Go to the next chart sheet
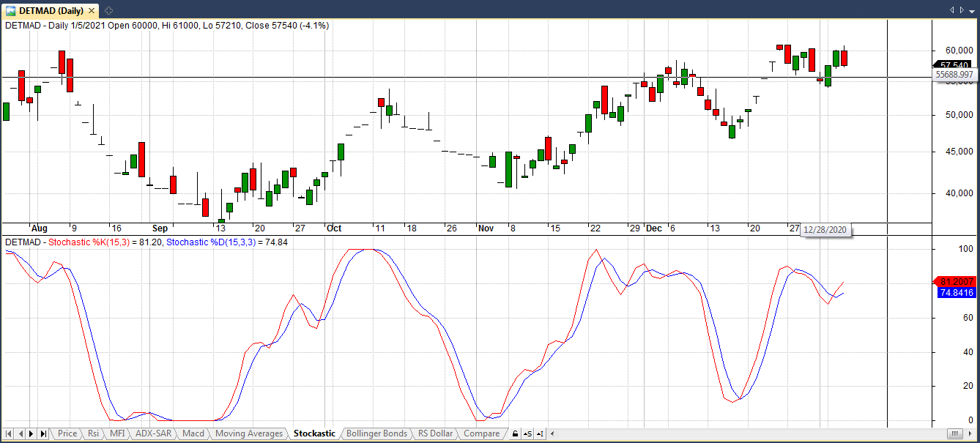 31,434
